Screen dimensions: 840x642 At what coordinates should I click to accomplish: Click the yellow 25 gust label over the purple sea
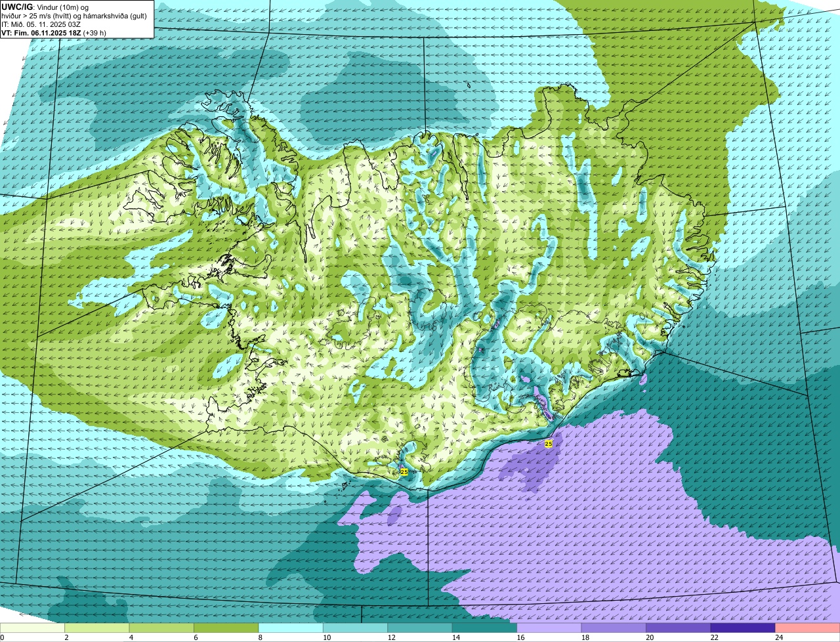(x=549, y=444)
